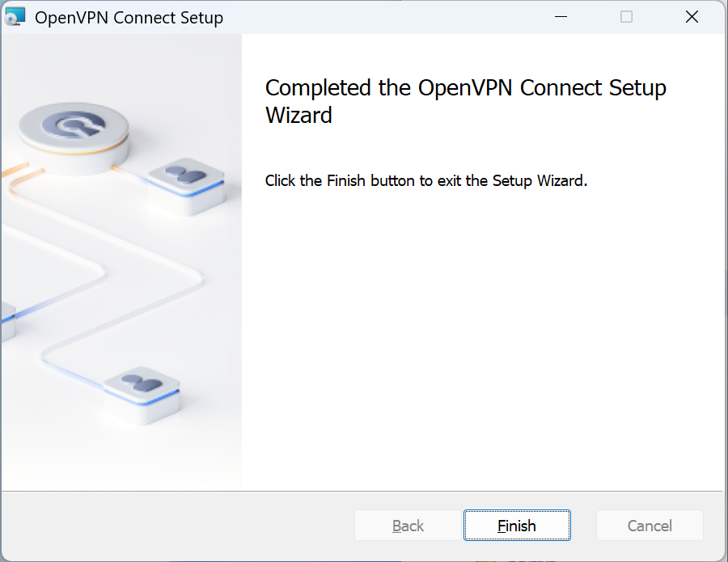Click the "OpenVPN Connect Setup" title text

tap(129, 18)
